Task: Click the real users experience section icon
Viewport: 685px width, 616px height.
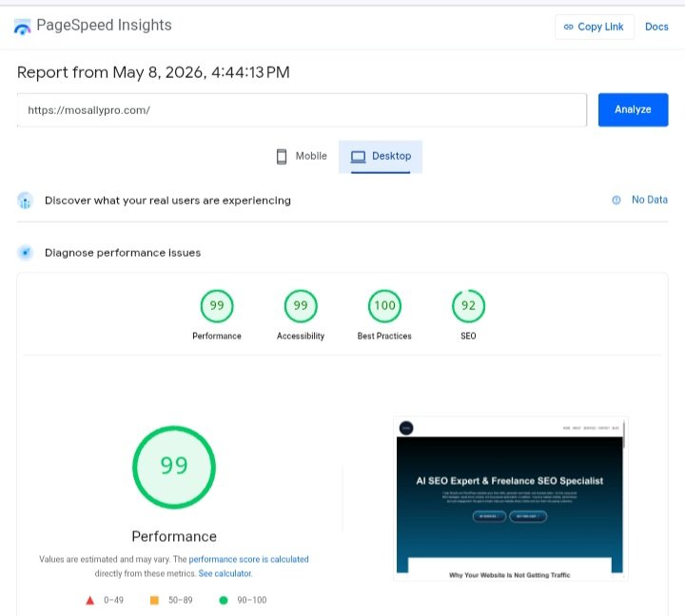Action: click(25, 201)
